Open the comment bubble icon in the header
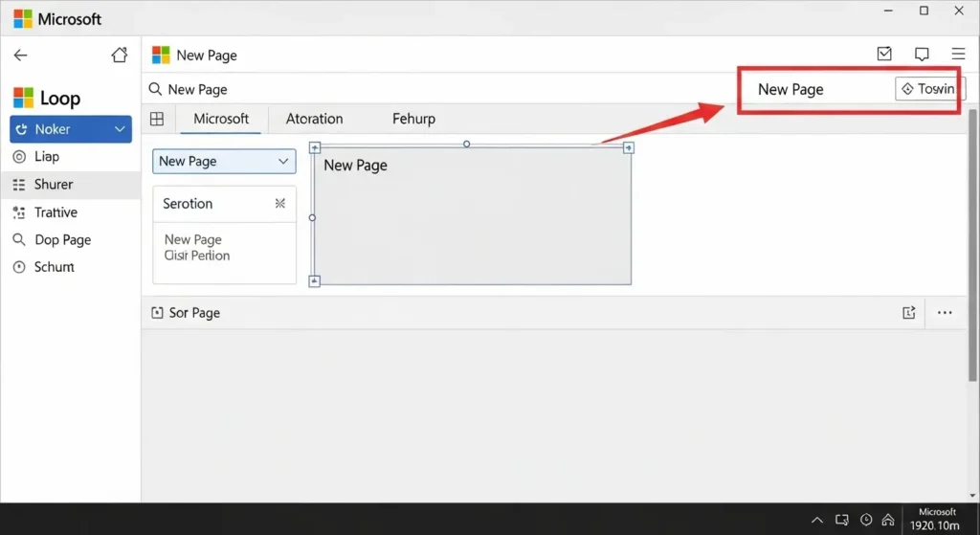This screenshot has height=535, width=980. pos(922,55)
